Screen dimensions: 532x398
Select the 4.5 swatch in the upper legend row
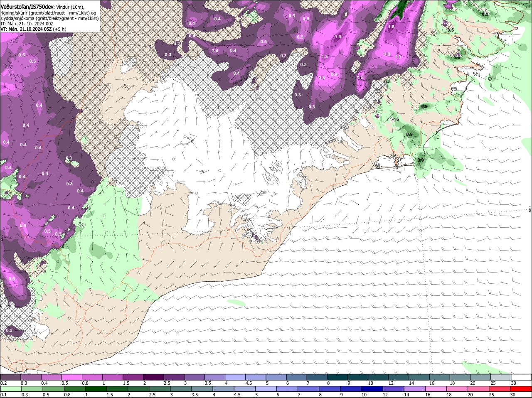255,377
